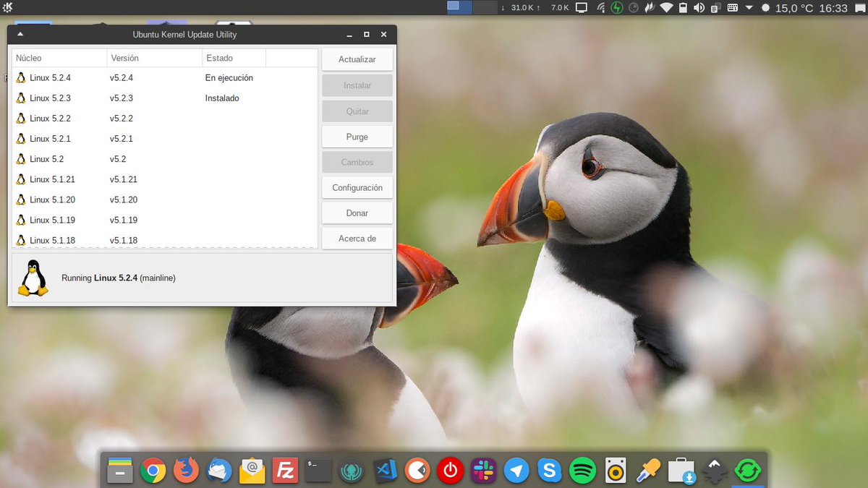Sort by the Versión column header
The height and width of the screenshot is (488, 868).
tap(154, 58)
